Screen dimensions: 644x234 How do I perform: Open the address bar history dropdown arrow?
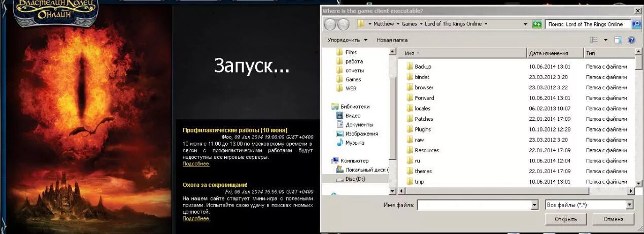pyautogui.click(x=525, y=24)
